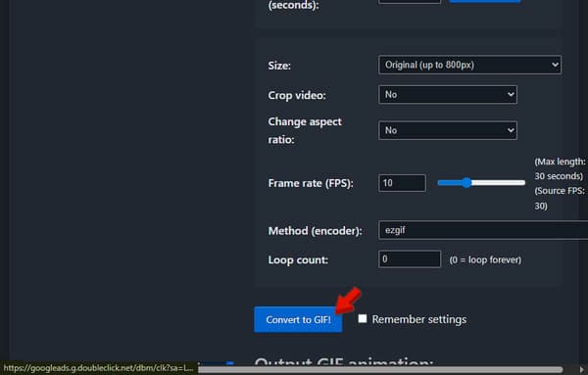The width and height of the screenshot is (588, 375).
Task: Click the 'Loop count:' label
Action: pos(298,259)
